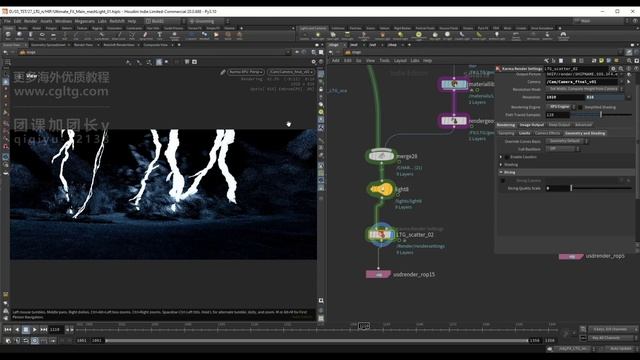Click the stop button in the playbar
Image resolution: width=640 pixels, height=360 pixels.
tap(26, 329)
